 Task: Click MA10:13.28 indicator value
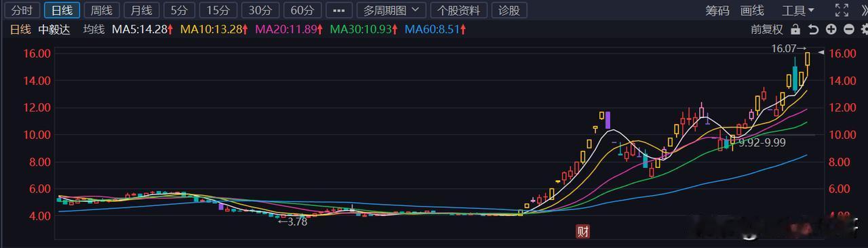point(214,30)
